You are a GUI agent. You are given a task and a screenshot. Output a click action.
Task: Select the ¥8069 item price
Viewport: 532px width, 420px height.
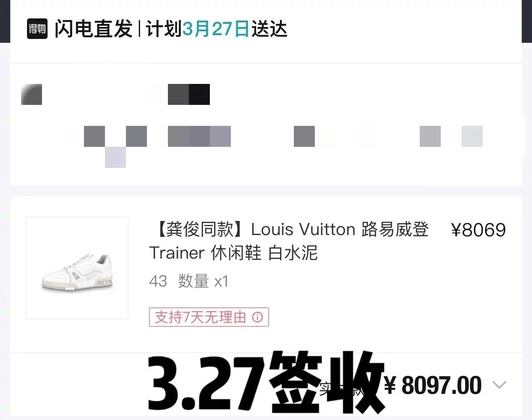coord(478,230)
